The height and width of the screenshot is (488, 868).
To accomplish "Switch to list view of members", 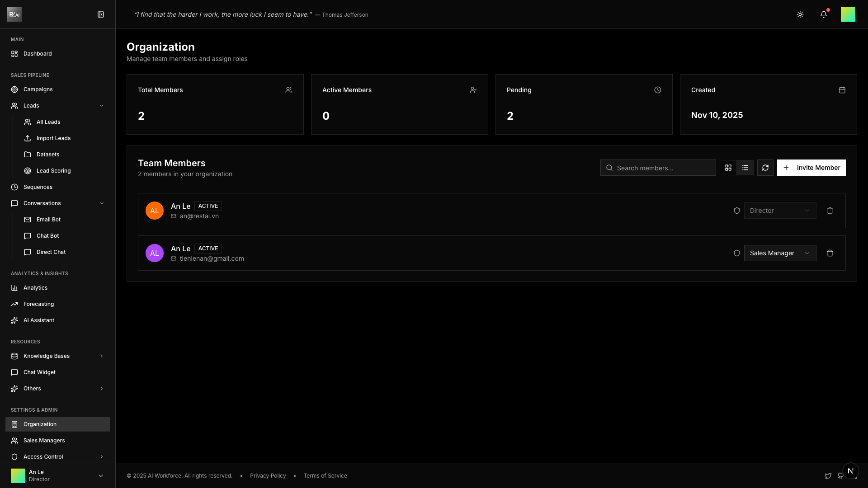I will [745, 168].
